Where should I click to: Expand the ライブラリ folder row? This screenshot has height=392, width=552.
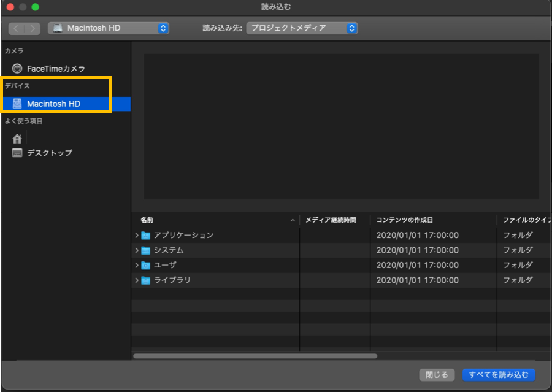pyautogui.click(x=137, y=280)
